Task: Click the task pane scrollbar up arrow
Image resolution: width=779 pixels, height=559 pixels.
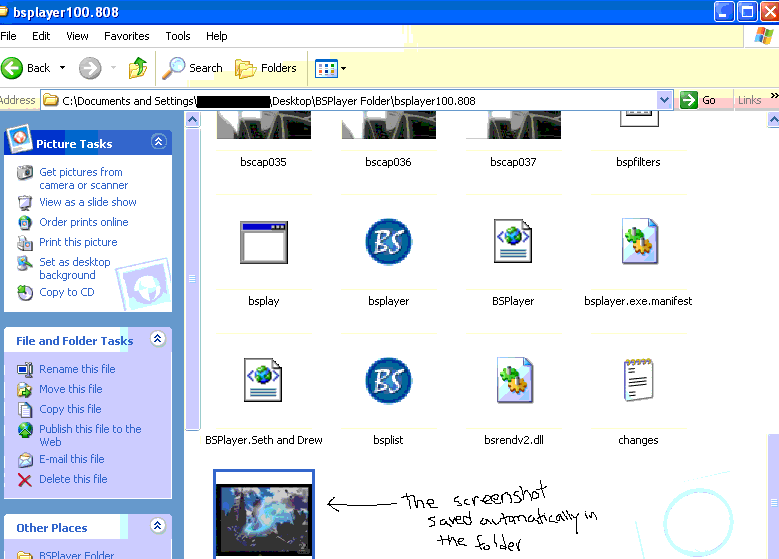Action: (193, 120)
